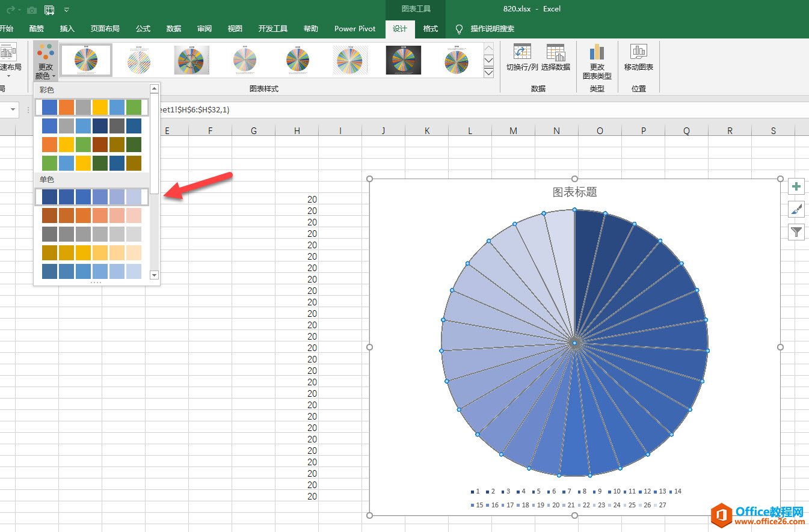
Task: Open the Name Box dropdown arrow
Action: [x=13, y=110]
